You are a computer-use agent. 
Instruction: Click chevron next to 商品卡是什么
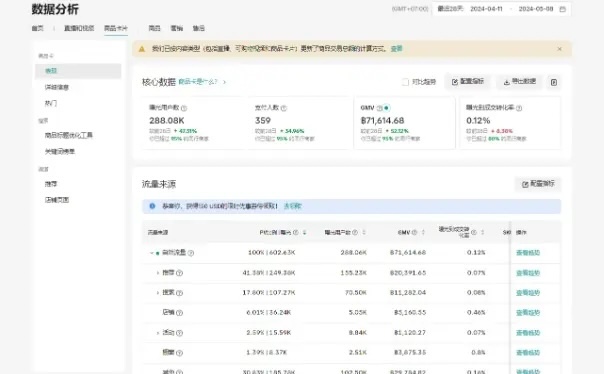pyautogui.click(x=224, y=82)
